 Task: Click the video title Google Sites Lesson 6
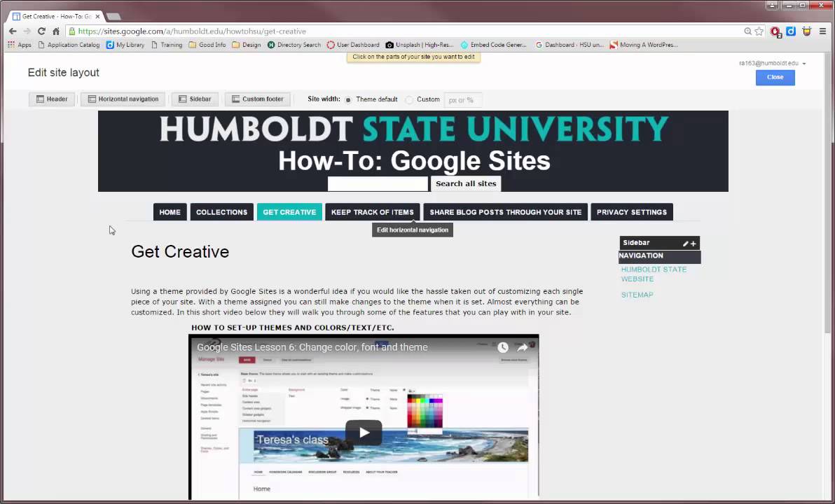(x=312, y=347)
